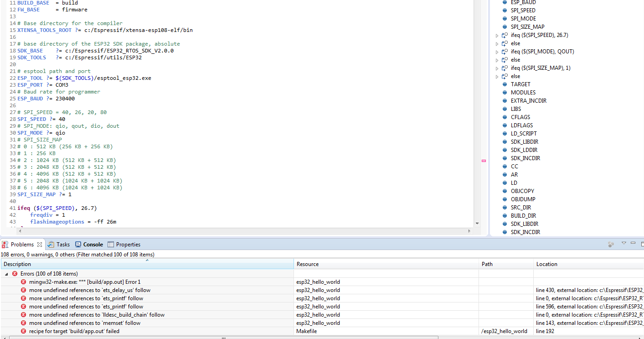Expand the ifeq ($(SPI_SPEED), 26.7) outline node
Viewport: 644px width, 339px height.
497,35
